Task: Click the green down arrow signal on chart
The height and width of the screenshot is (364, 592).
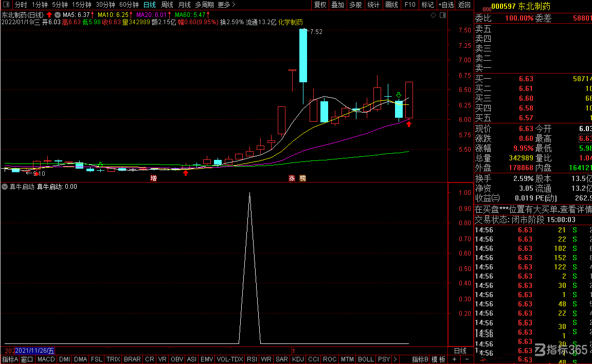Action: coord(399,95)
